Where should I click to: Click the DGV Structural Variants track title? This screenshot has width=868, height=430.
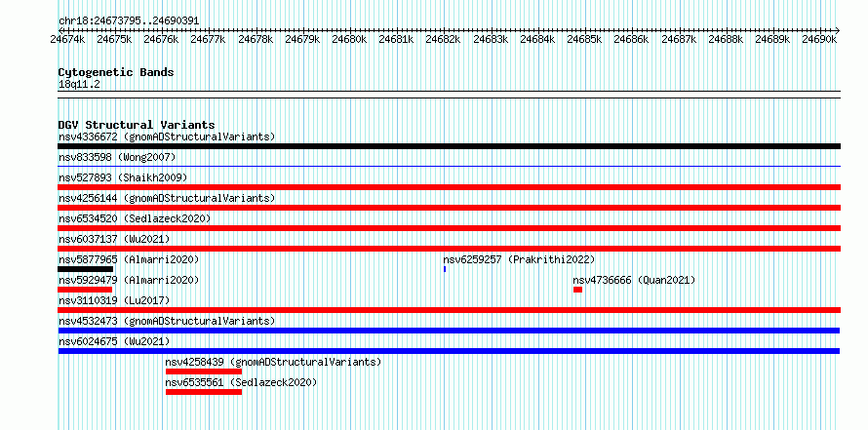pos(137,125)
